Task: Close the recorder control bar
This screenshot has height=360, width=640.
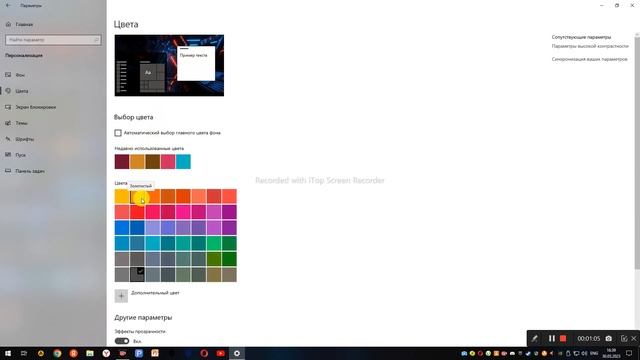Action: click(x=633, y=338)
